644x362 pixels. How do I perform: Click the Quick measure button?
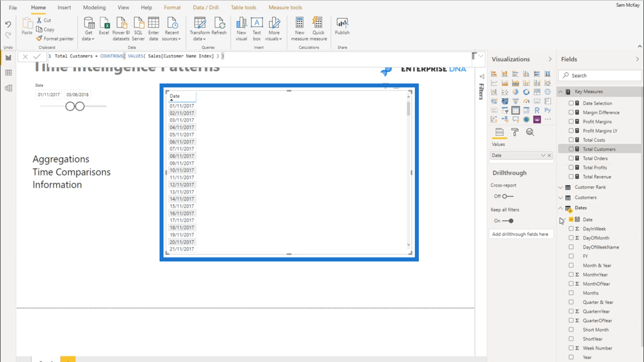coord(318,29)
